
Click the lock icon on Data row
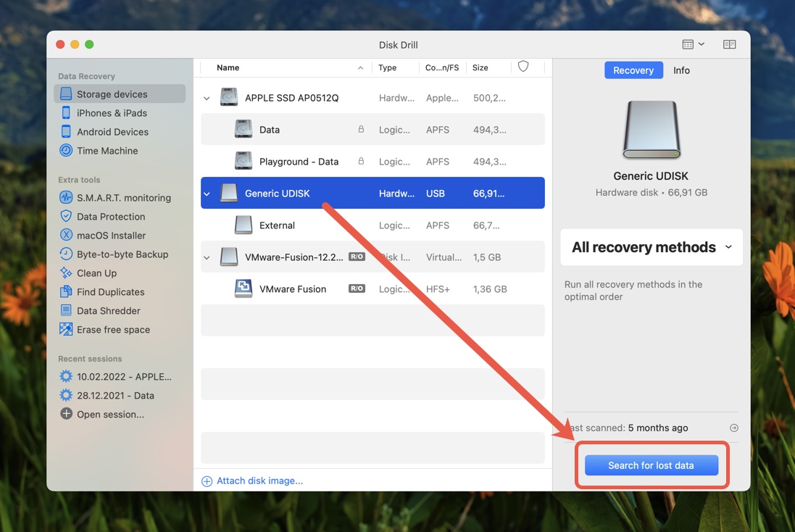tap(361, 129)
